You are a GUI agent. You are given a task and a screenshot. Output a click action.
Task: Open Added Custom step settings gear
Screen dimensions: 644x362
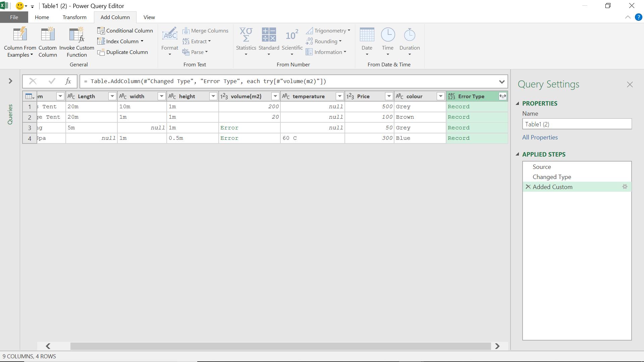(625, 187)
